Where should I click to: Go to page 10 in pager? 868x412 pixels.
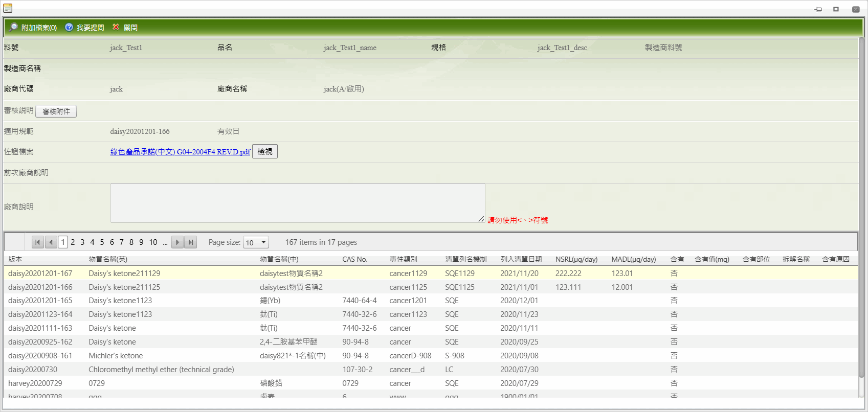coord(153,242)
